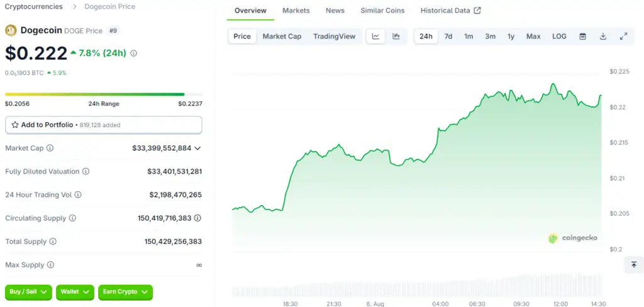Click the price line near the chart peak
This screenshot has height=307, width=644.
[x=553, y=84]
